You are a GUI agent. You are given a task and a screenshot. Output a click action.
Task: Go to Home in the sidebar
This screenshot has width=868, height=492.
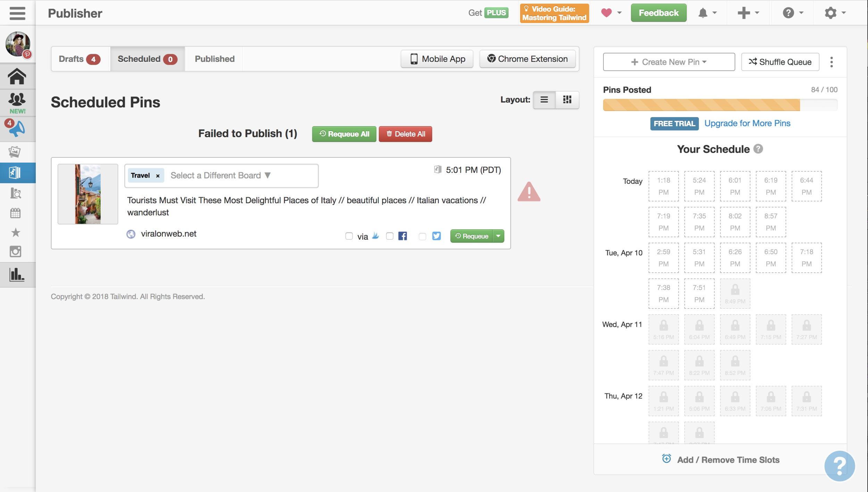click(17, 76)
